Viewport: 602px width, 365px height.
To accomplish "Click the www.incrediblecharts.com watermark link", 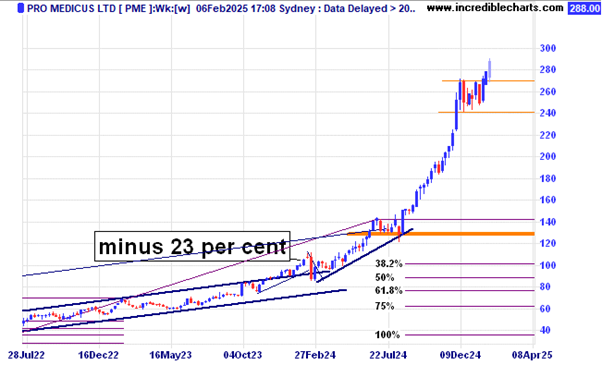I will [x=495, y=8].
